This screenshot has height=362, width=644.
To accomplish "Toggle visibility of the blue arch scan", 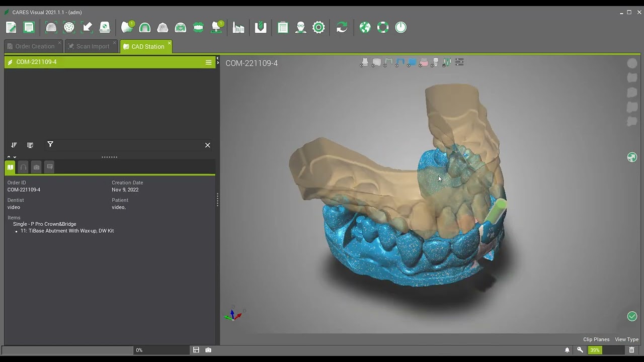I will click(x=400, y=63).
